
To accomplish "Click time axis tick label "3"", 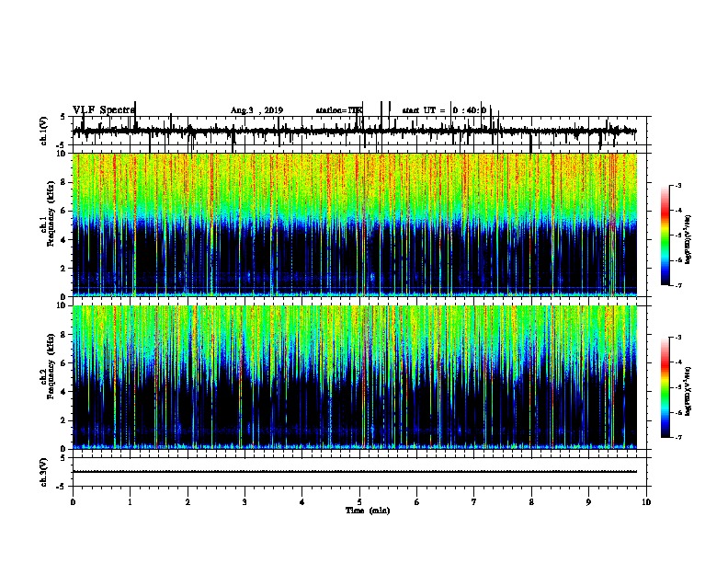I will click(245, 502).
